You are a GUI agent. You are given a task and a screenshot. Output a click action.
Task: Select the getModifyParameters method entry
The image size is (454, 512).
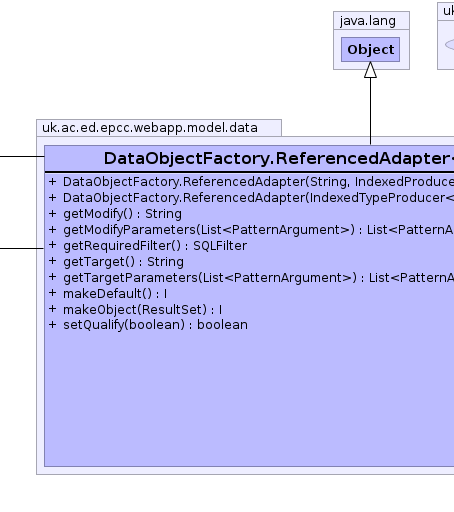pos(258,230)
